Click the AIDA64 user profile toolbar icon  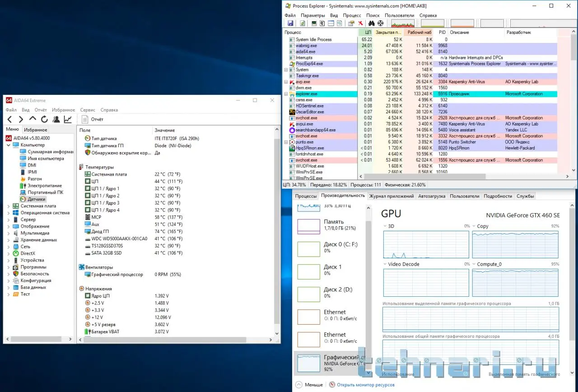point(56,119)
